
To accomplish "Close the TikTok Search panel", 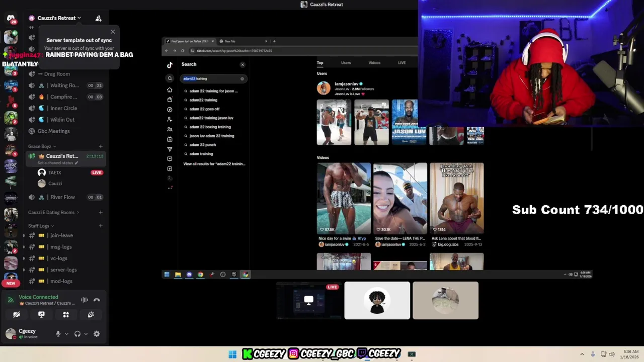I will [x=243, y=64].
